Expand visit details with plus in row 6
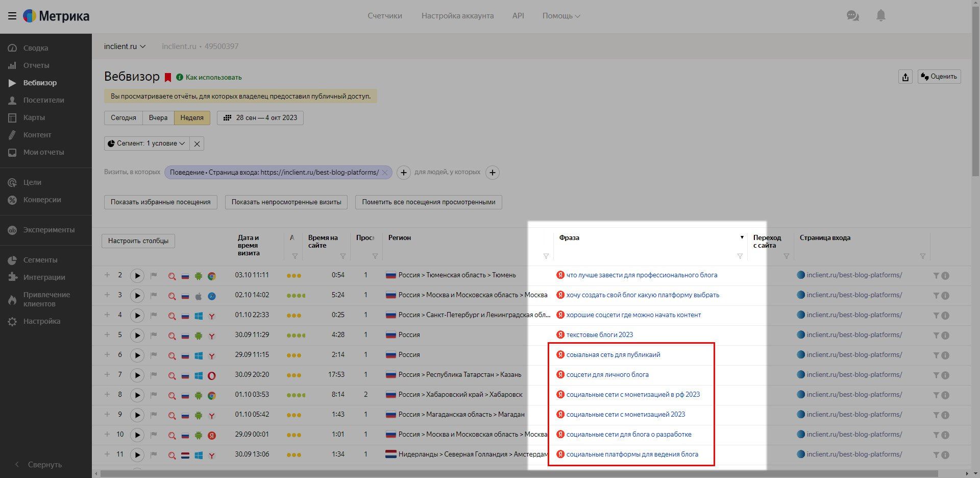Screen dimensions: 980x478 coord(107,354)
